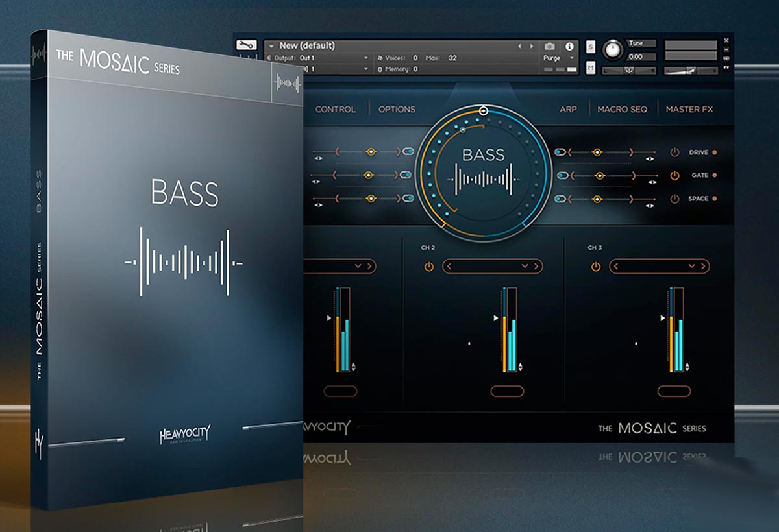
Task: Click the CH 2 level marker triangle
Action: (x=497, y=318)
